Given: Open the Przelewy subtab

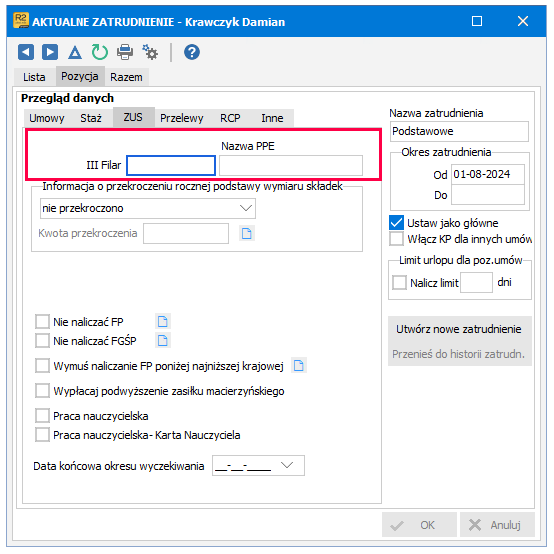Looking at the screenshot, I should [x=182, y=118].
